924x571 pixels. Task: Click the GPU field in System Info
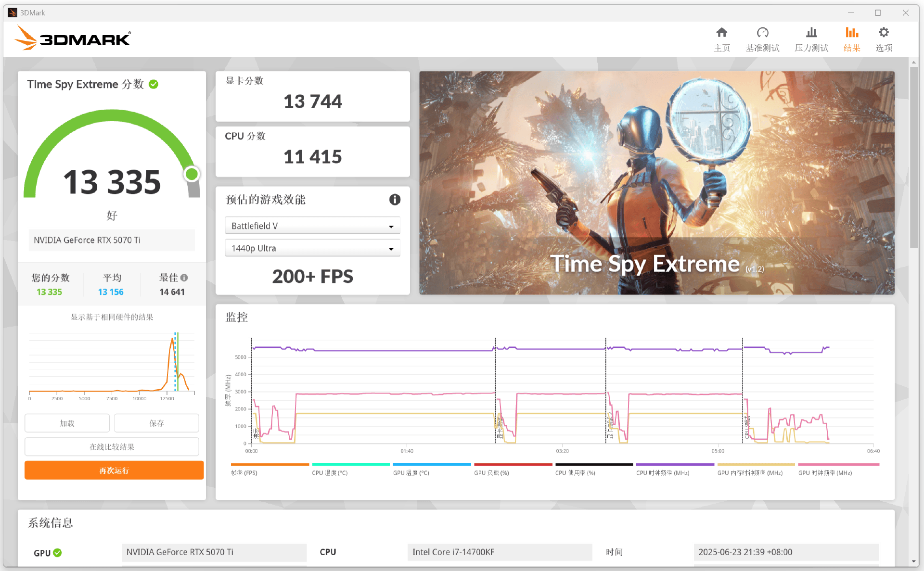(x=214, y=552)
